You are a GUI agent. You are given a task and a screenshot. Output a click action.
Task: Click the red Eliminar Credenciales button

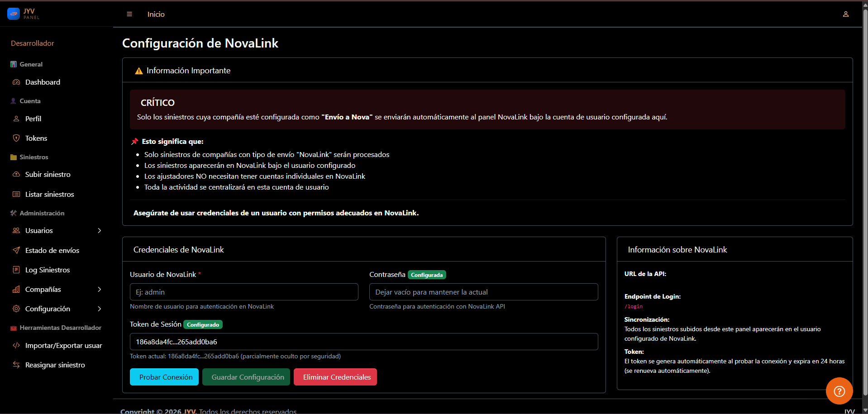[x=335, y=377]
